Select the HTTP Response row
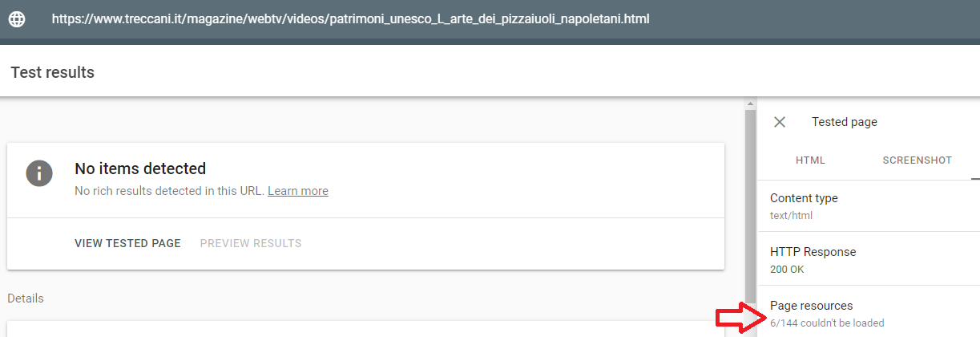The width and height of the screenshot is (980, 337). pyautogui.click(x=869, y=258)
